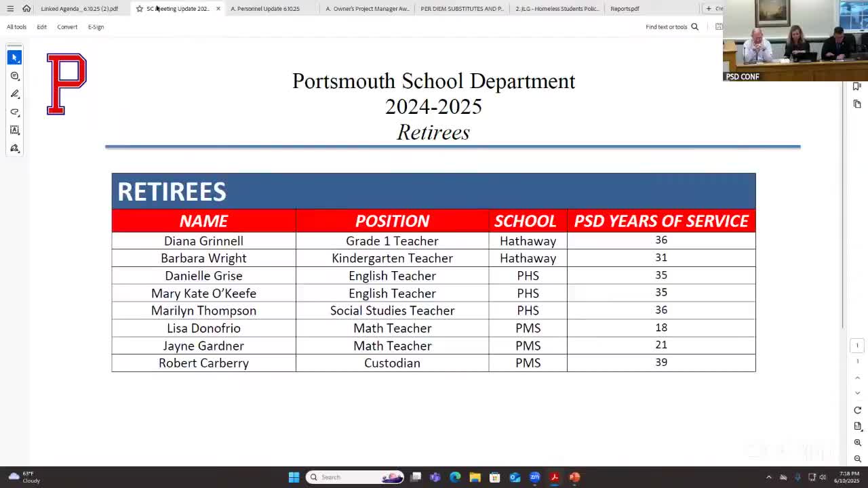
Task: Click the name Diana Grinnell
Action: (x=203, y=241)
